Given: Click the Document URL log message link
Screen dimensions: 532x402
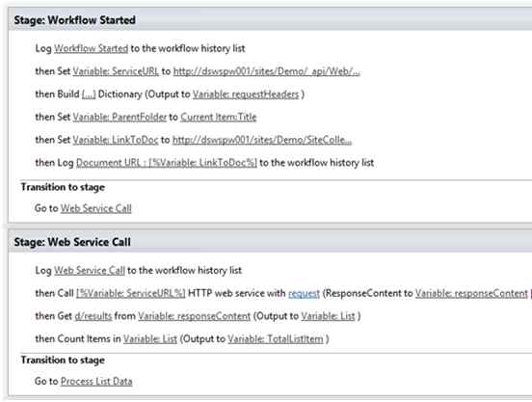Looking at the screenshot, I should click(x=167, y=163).
